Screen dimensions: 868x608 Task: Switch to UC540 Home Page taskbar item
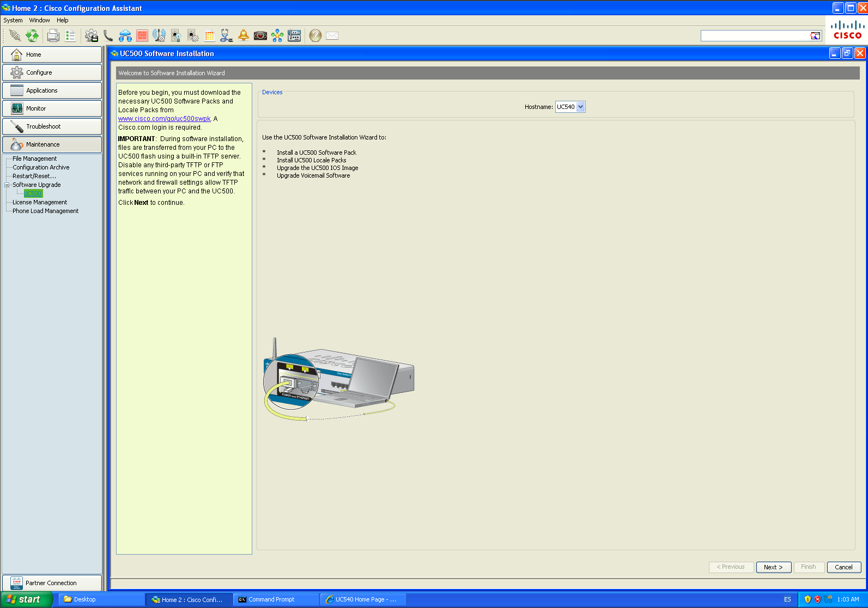(x=363, y=599)
